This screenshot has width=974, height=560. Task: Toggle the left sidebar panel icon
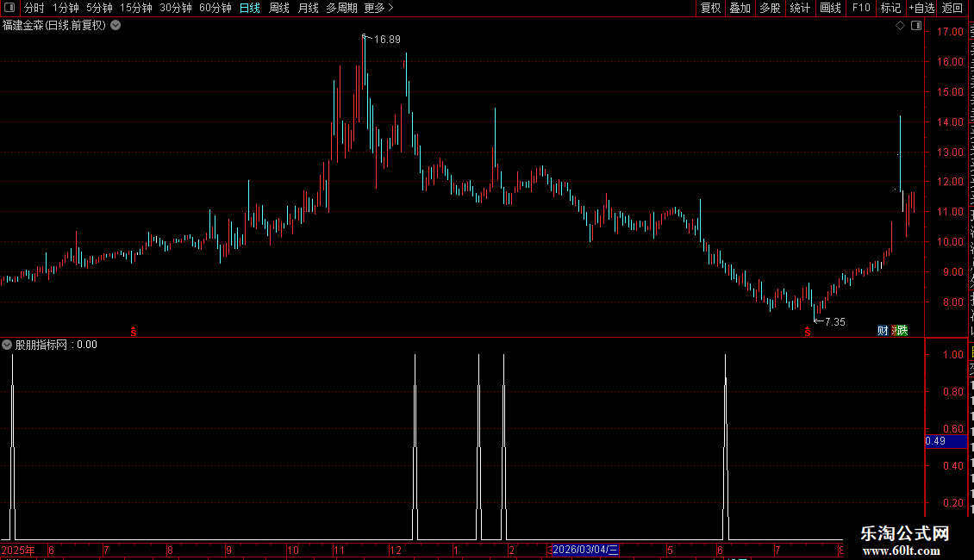click(x=9, y=8)
